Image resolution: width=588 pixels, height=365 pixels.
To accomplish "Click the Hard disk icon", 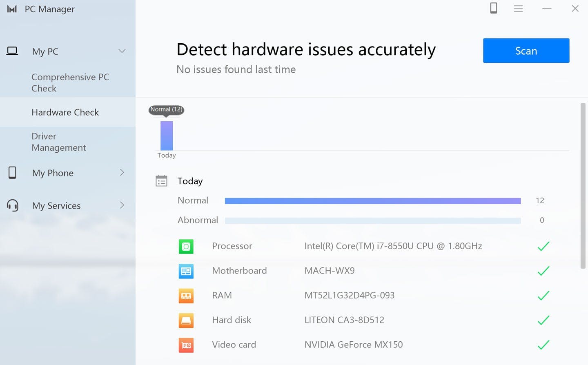I will 186,320.
